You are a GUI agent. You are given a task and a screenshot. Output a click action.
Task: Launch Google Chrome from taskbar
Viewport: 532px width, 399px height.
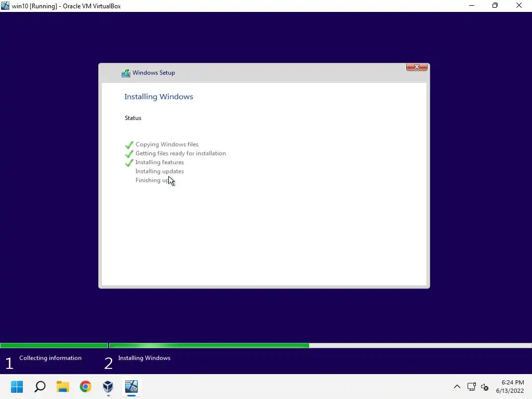(86, 387)
